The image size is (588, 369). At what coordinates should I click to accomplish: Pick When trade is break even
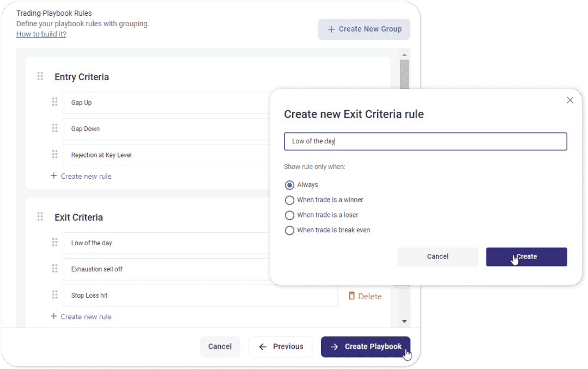(x=290, y=231)
